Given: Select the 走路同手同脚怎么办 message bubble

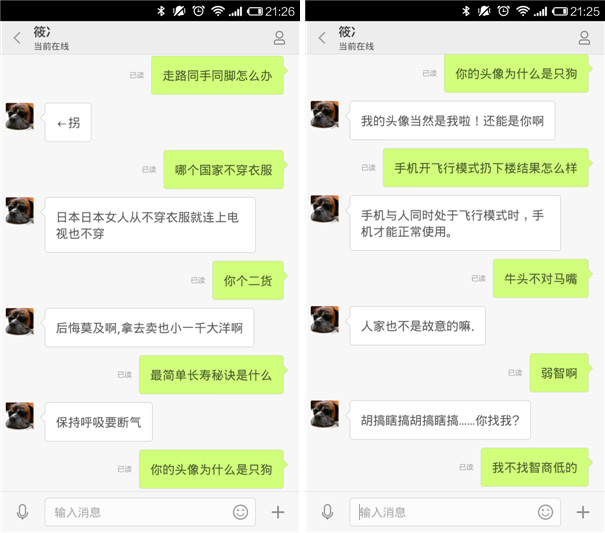Looking at the screenshot, I should point(218,75).
